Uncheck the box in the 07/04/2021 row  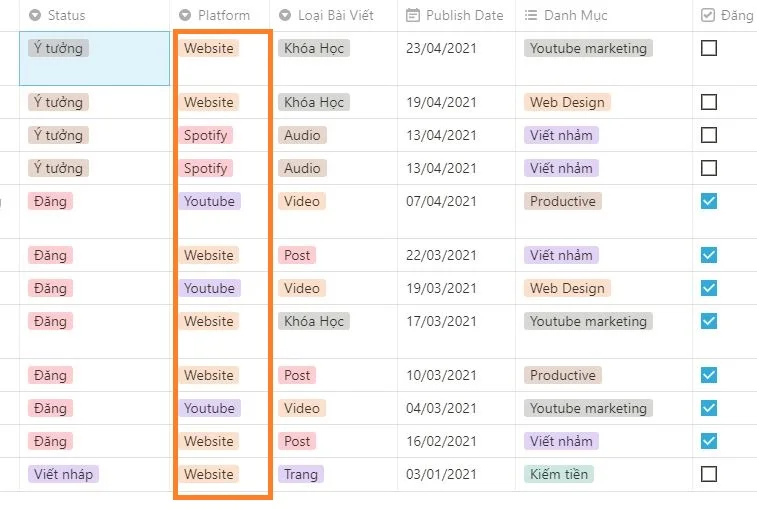click(x=709, y=201)
